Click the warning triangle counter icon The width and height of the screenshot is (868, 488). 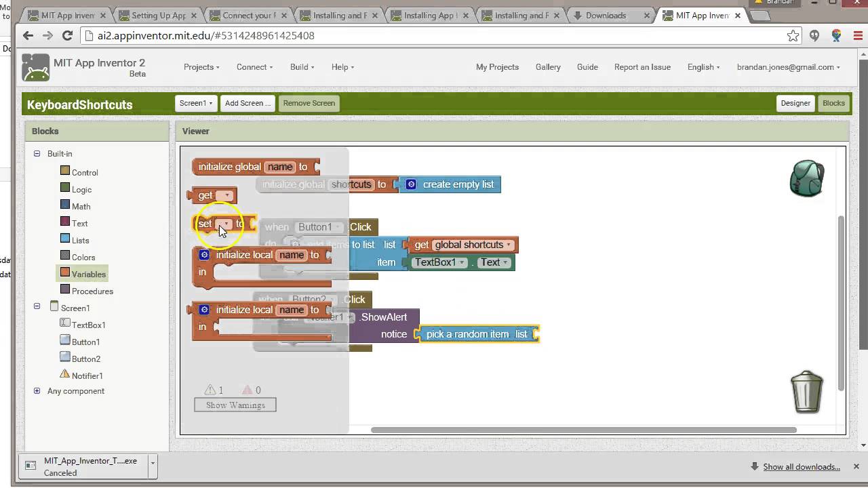(210, 390)
